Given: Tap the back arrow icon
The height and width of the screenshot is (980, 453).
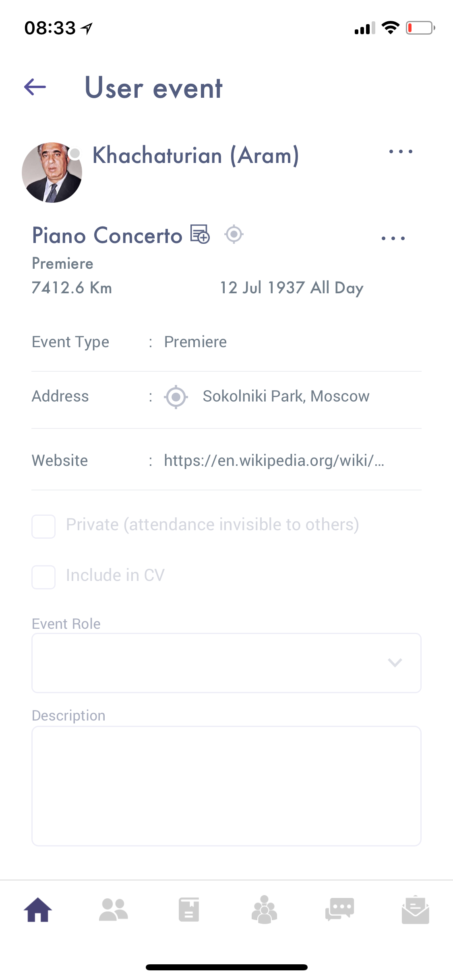Looking at the screenshot, I should (35, 87).
